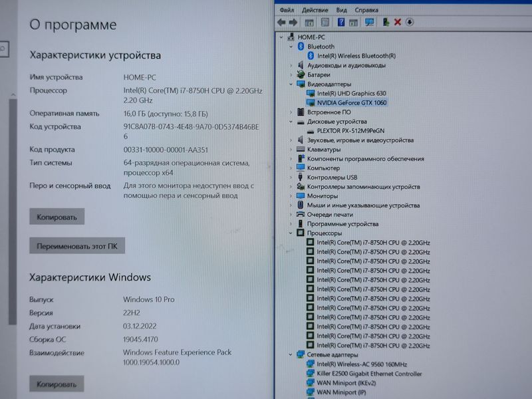Expand Звуковые, игровые и видеоустройства
This screenshot has width=532, height=399.
point(291,140)
